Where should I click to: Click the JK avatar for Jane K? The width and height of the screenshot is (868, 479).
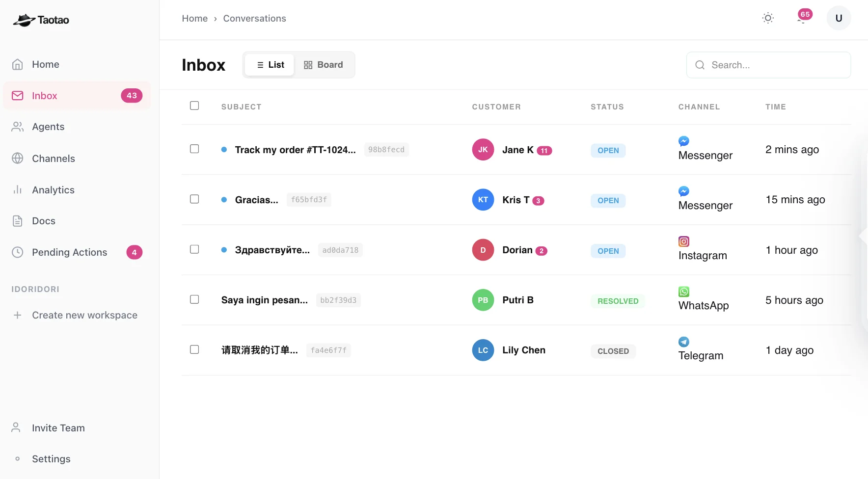click(x=483, y=150)
